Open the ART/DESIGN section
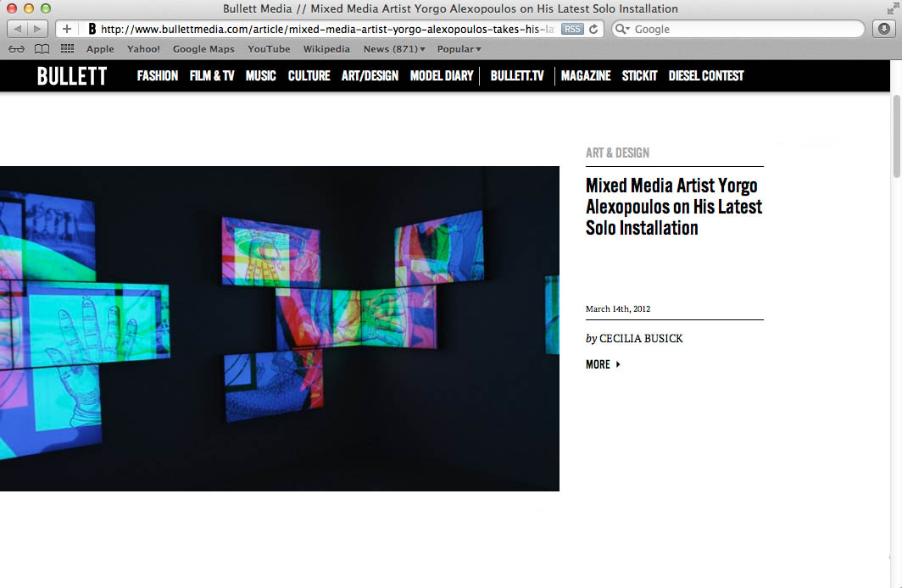This screenshot has height=588, width=902. [x=370, y=76]
